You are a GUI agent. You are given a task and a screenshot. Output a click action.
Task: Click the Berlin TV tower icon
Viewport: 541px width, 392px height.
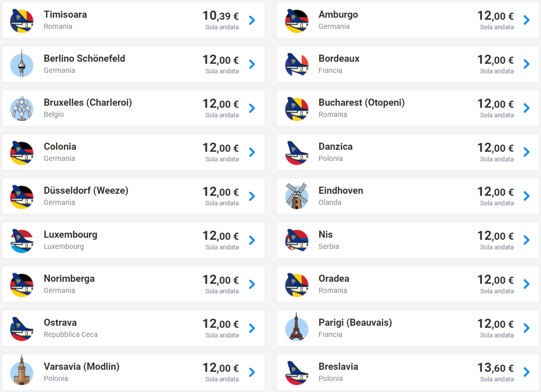pos(22,64)
